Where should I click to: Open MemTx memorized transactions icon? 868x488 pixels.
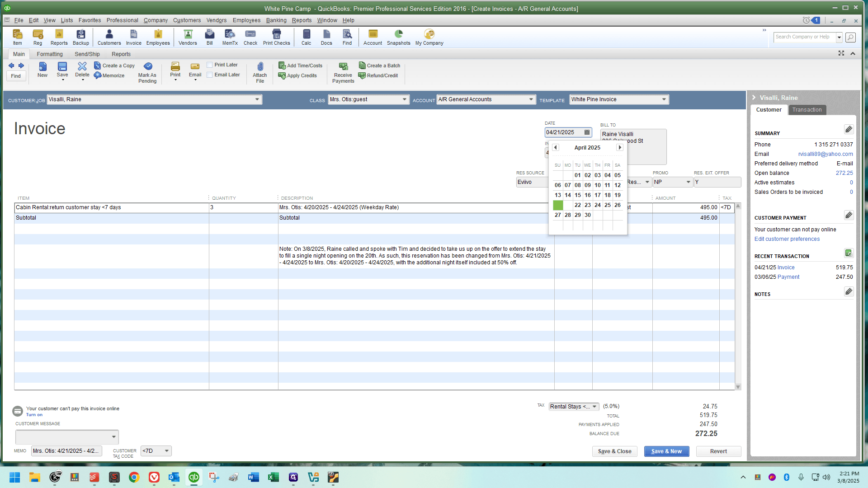[230, 37]
